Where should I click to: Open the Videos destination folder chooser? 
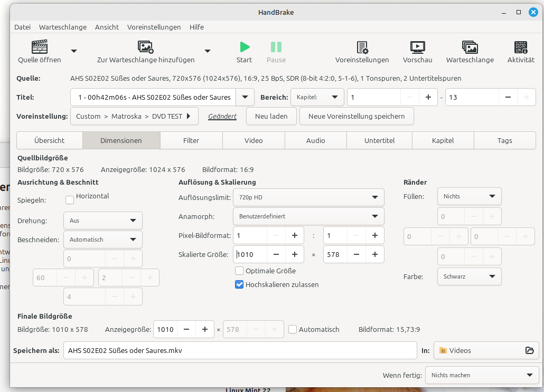pos(486,350)
